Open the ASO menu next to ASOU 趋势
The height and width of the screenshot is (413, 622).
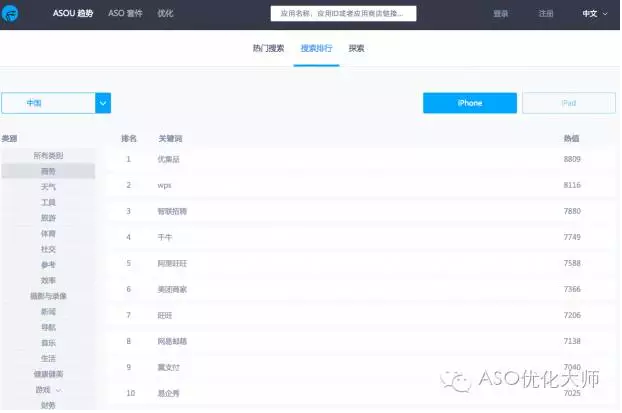pos(125,13)
